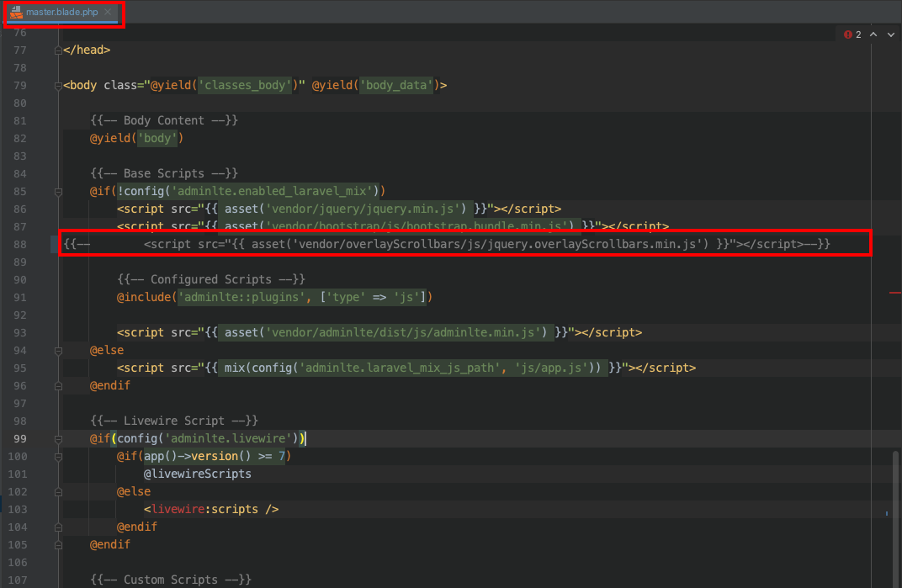
Task: Toggle the @else fold marker on line 102
Action: point(58,492)
